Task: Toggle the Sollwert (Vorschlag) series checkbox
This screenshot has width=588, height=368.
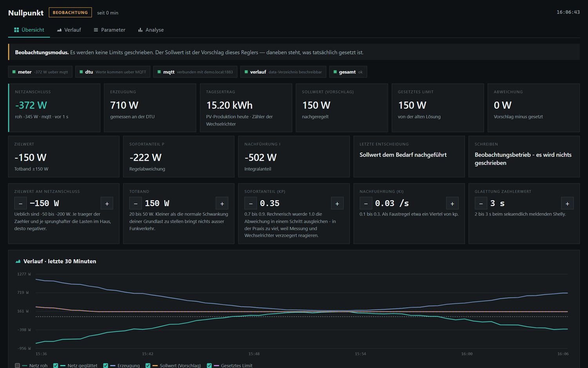Action: click(x=148, y=365)
